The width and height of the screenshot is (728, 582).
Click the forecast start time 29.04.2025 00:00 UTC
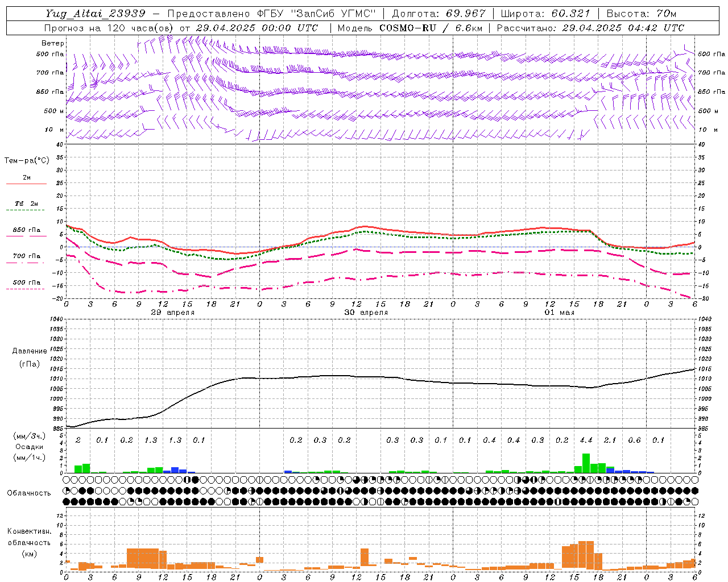pos(257,27)
